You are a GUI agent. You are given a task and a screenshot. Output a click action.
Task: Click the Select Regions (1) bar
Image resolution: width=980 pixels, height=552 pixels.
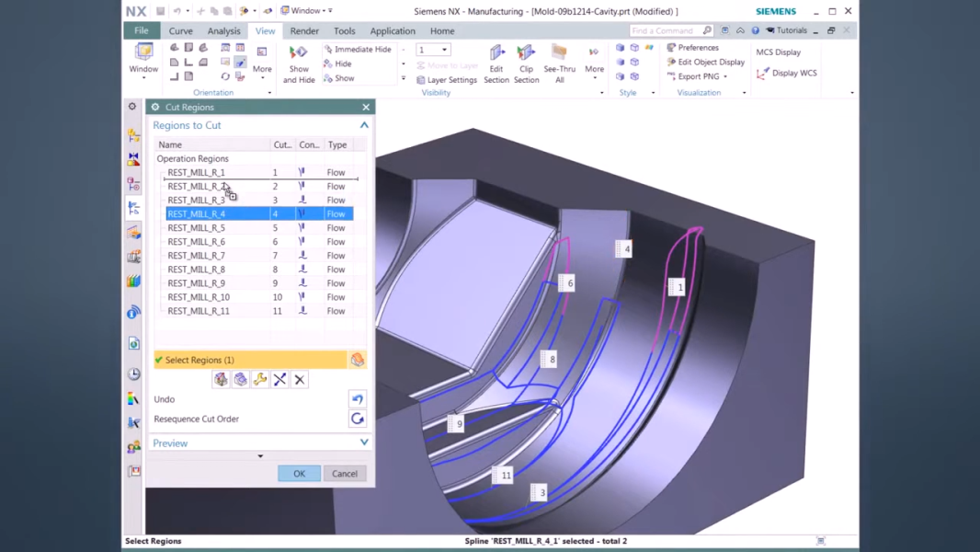[251, 360]
